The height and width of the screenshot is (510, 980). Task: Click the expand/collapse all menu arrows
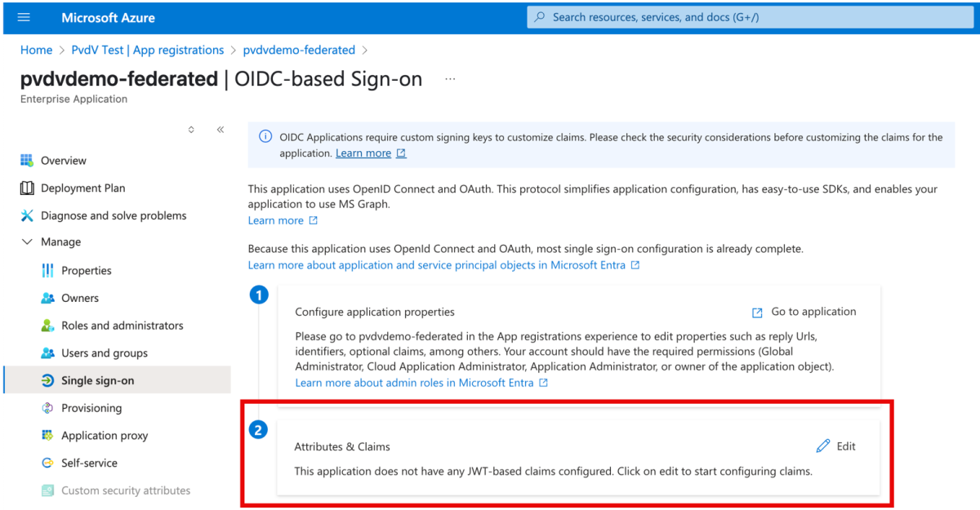point(191,130)
